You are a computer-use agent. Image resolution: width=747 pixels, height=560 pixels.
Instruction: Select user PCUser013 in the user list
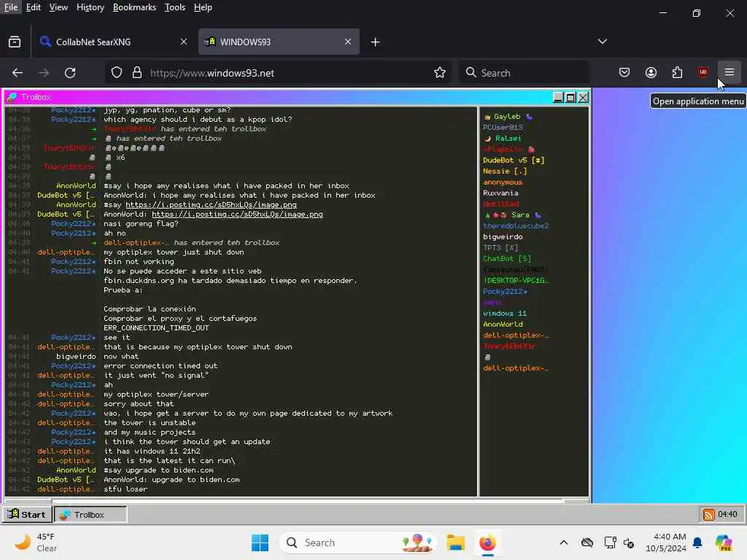tap(503, 127)
